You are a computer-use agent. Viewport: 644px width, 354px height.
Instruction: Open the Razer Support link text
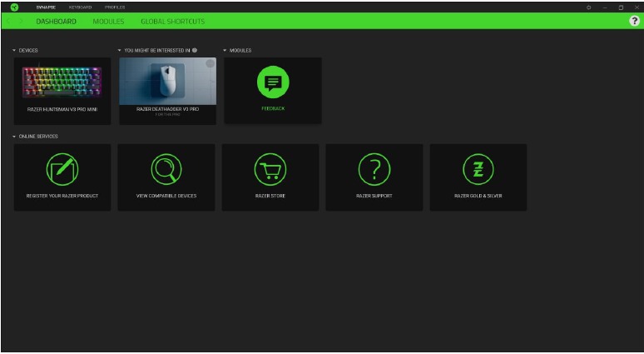pos(374,196)
